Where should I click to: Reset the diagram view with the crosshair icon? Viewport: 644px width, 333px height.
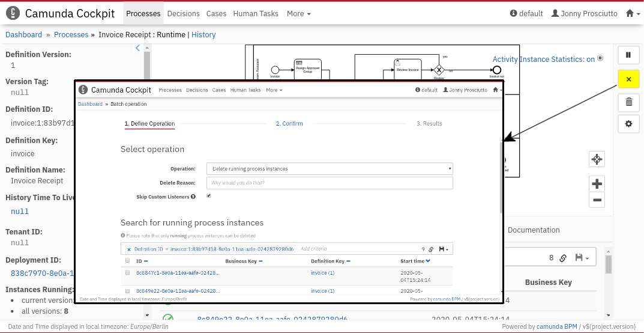tap(597, 159)
